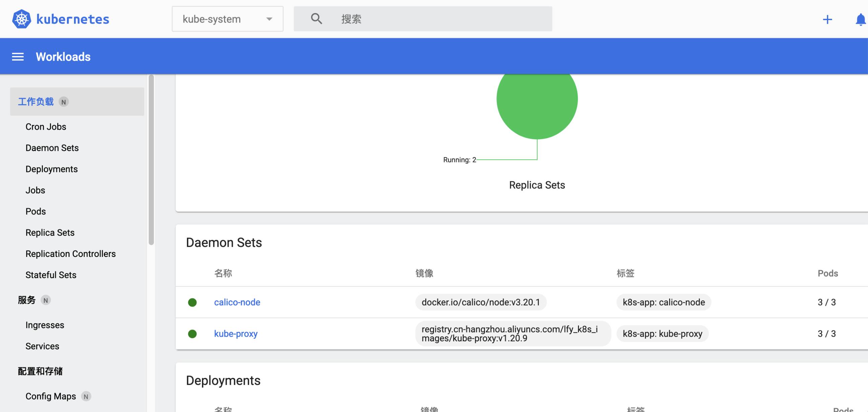Open Deployments from the sidebar
The height and width of the screenshot is (412, 868).
[x=52, y=169]
